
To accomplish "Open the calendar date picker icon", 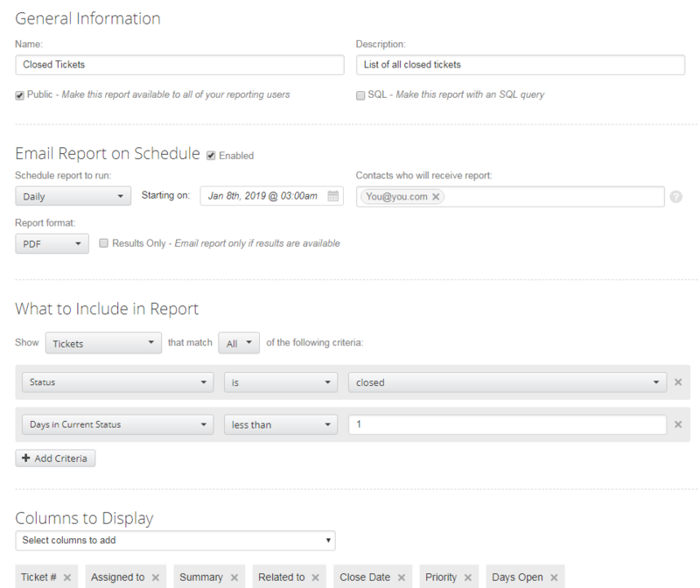I will [332, 196].
